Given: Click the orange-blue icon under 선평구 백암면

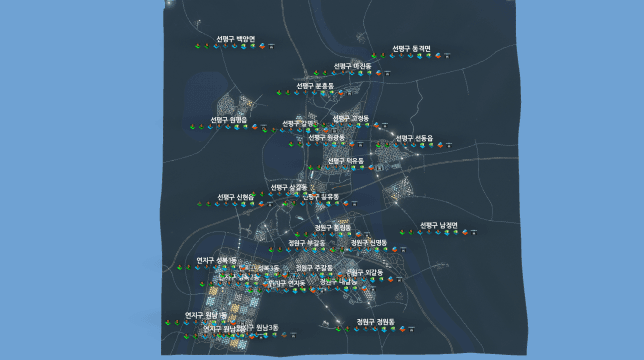Looking at the screenshot, I should 262,46.
